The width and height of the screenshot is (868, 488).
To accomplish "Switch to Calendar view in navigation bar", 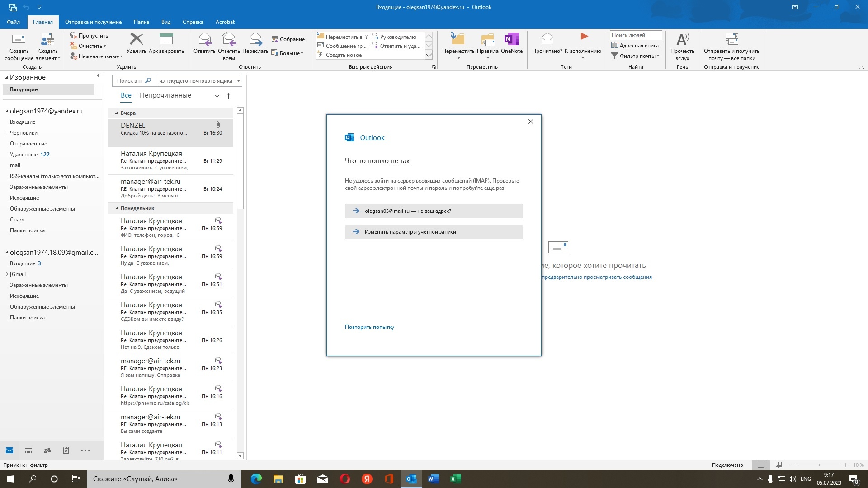I will click(28, 450).
